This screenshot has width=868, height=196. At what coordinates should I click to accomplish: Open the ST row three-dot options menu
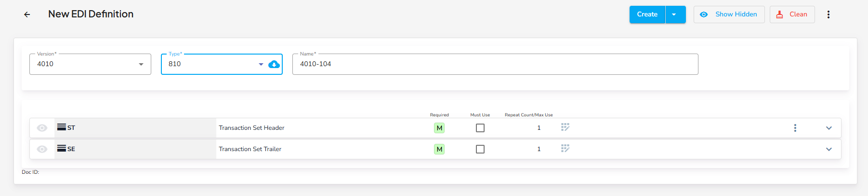[795, 128]
